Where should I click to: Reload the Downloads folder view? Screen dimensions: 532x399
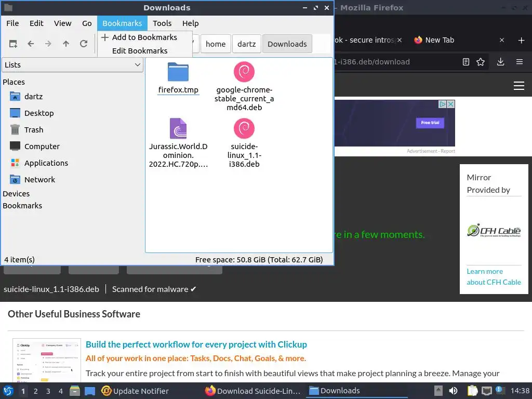pyautogui.click(x=84, y=44)
